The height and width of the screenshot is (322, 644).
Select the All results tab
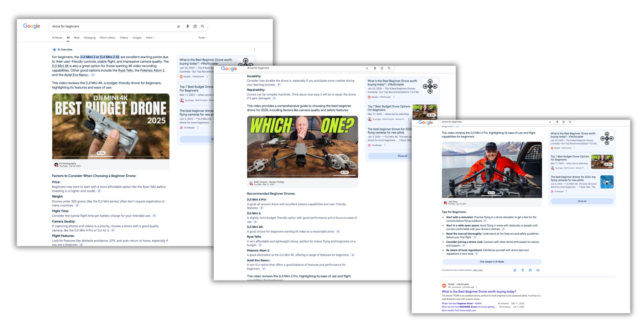[x=68, y=38]
